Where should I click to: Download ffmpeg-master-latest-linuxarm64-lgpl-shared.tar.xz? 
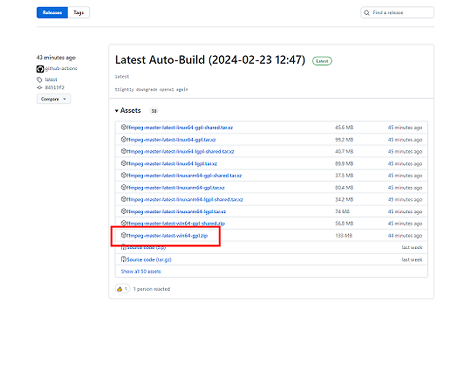pos(185,200)
